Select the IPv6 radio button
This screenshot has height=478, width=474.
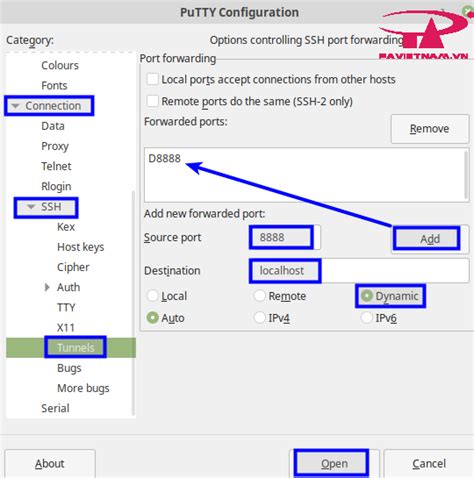point(367,318)
